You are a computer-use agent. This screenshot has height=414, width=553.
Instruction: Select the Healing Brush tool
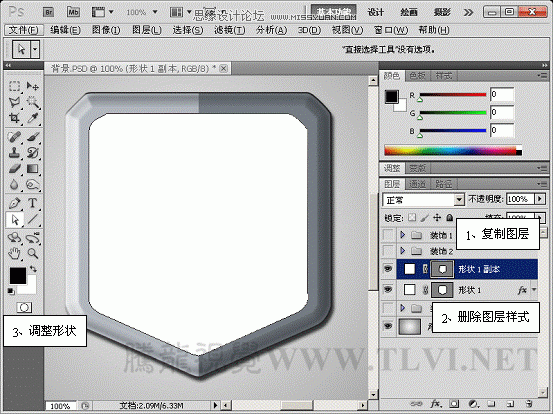click(14, 137)
